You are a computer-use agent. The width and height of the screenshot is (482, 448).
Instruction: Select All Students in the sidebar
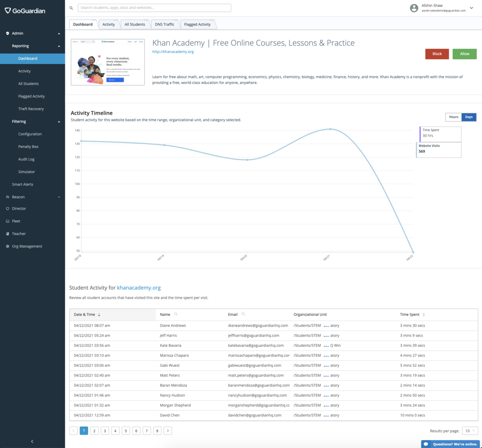tap(28, 83)
